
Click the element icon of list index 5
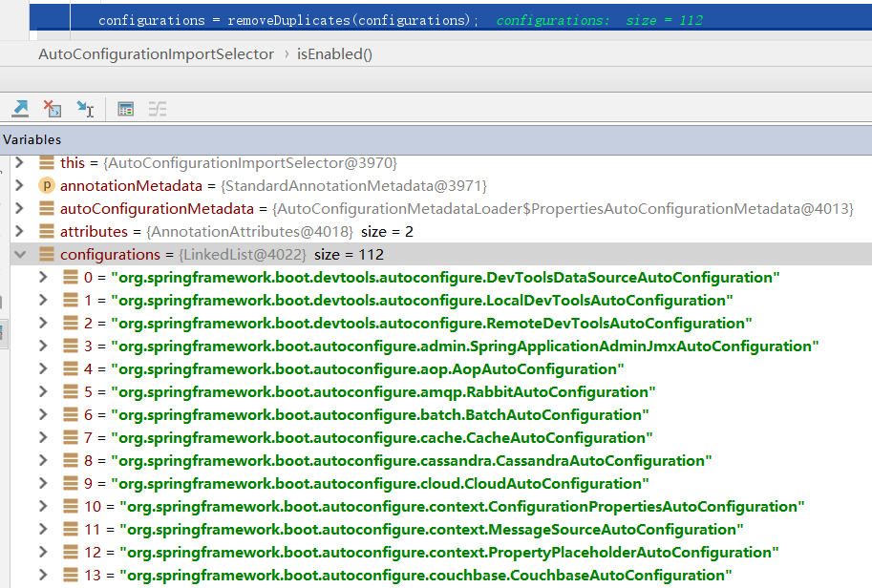click(71, 391)
